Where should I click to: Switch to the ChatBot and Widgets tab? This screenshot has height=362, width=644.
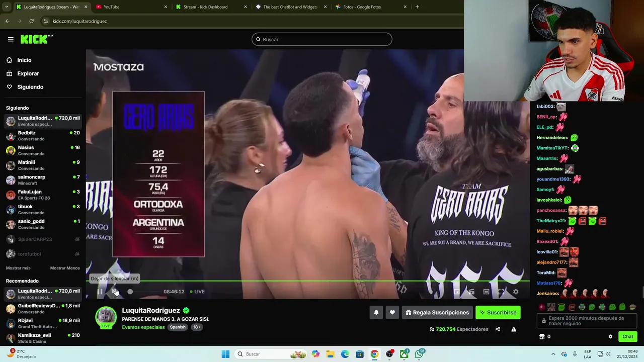291,7
